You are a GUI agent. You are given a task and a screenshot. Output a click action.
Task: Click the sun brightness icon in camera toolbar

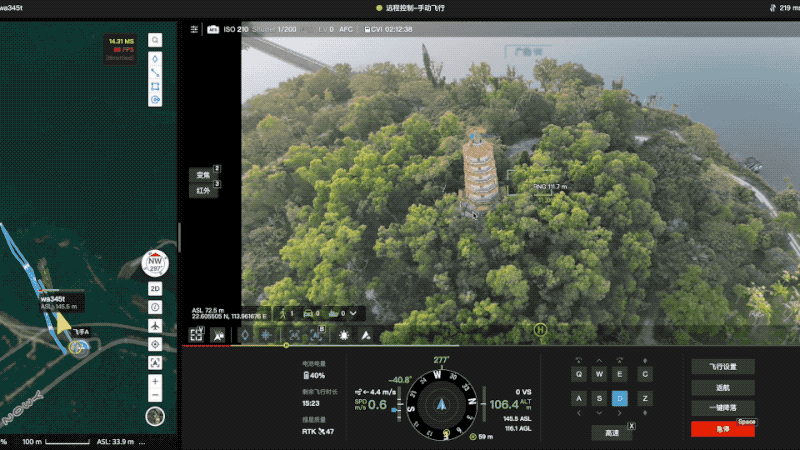(x=344, y=336)
